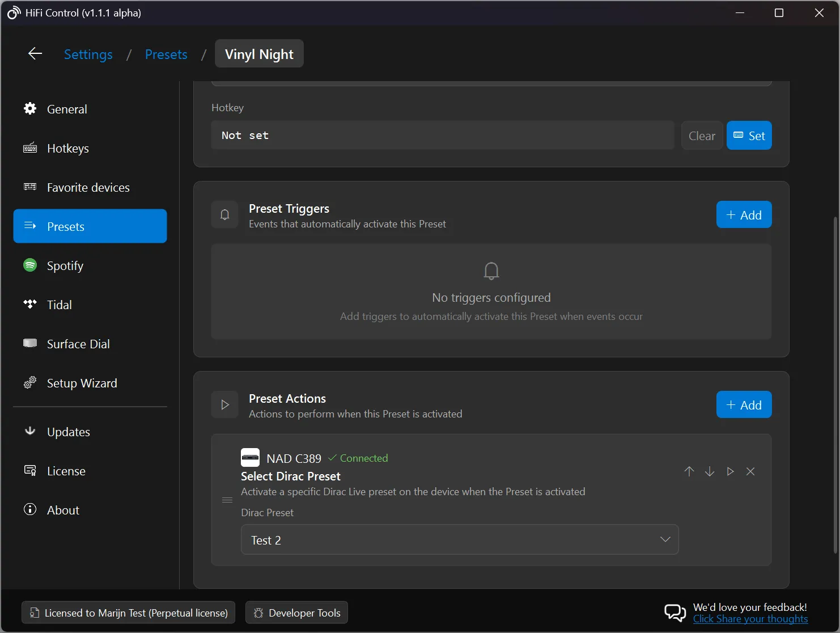This screenshot has width=840, height=633.
Task: Navigate to Presets via the breadcrumb
Action: (x=166, y=54)
